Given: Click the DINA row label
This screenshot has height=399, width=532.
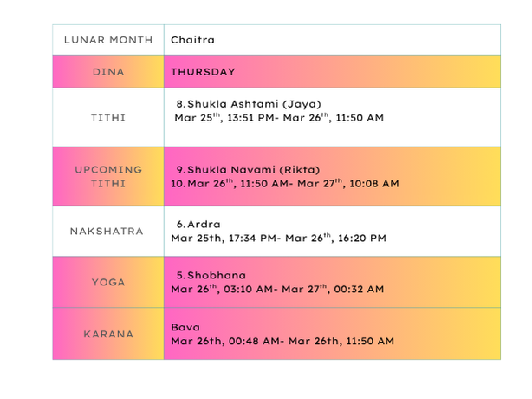Looking at the screenshot, I should 108,72.
